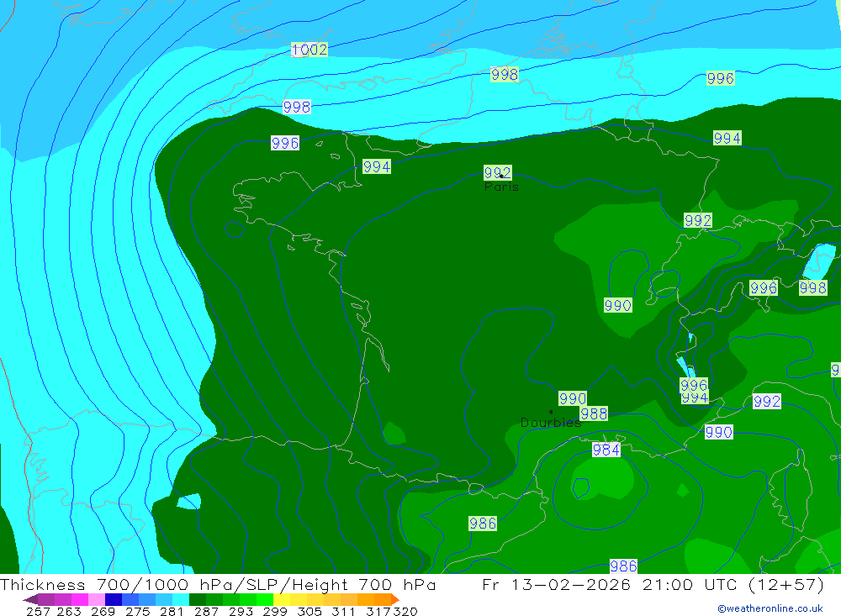Viewport: 841px width, 616px height.
Task: Click the 269 legend value
Action: click(x=103, y=612)
